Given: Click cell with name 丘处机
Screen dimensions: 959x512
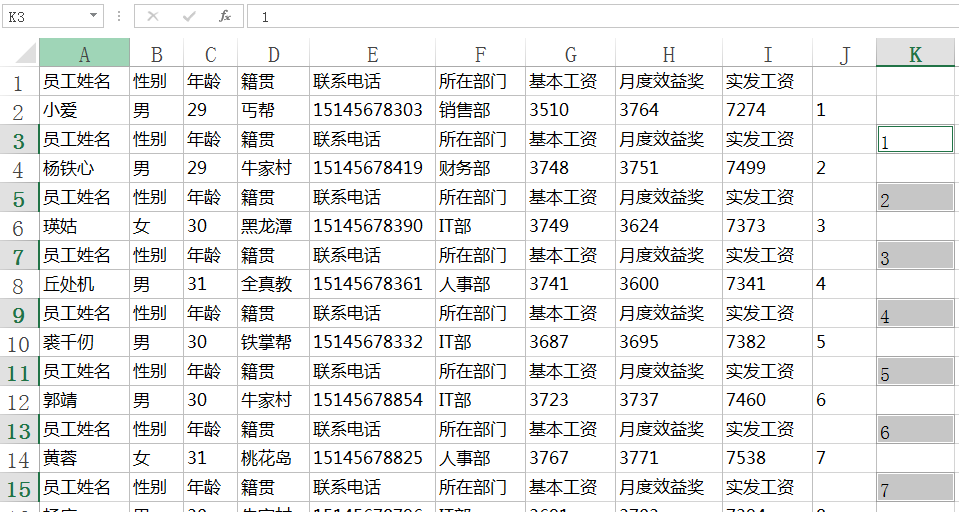Looking at the screenshot, I should [84, 284].
